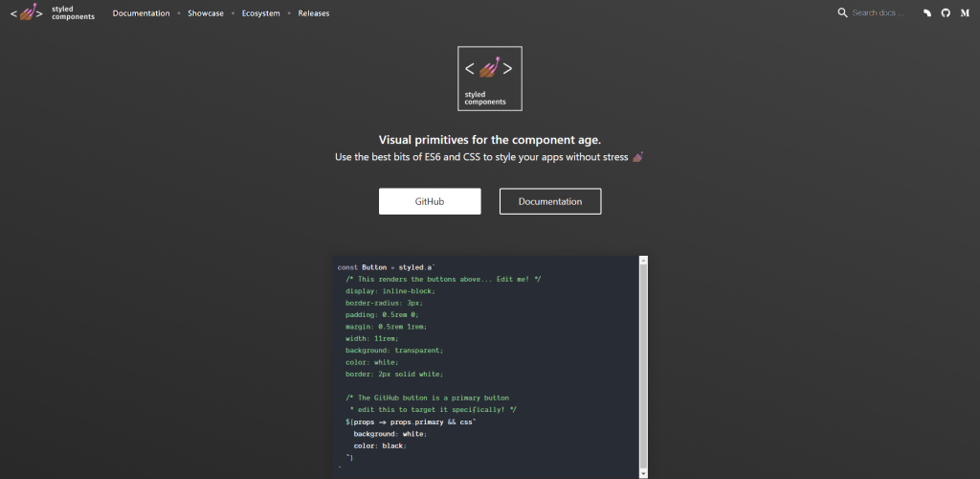Click the code editor vertical scrollbar thumb
The image size is (980, 479).
click(644, 367)
